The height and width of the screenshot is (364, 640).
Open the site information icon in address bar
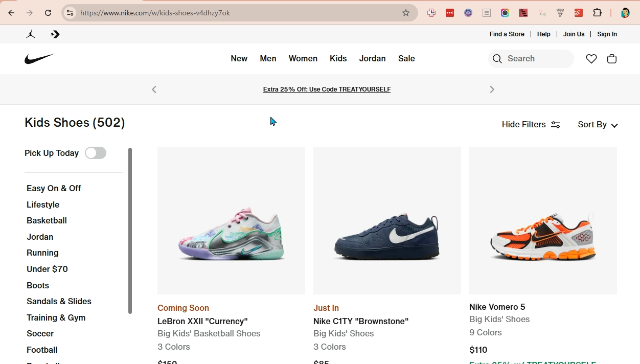pyautogui.click(x=70, y=13)
